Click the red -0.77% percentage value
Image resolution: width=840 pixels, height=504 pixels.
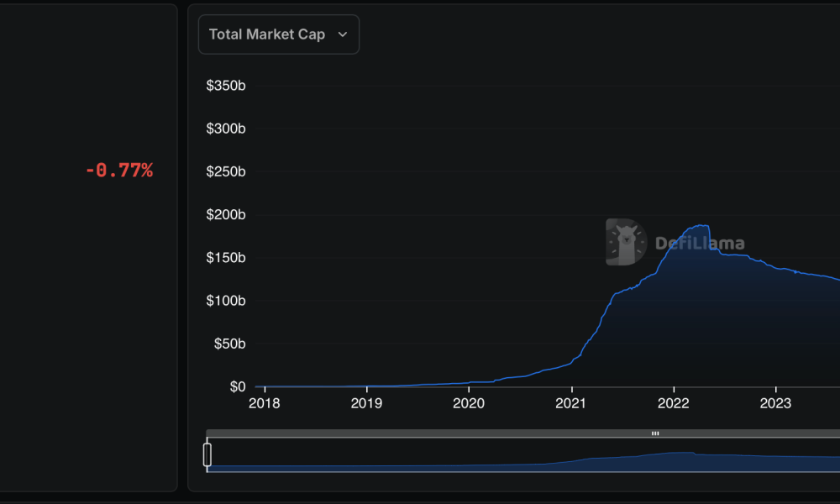[118, 170]
